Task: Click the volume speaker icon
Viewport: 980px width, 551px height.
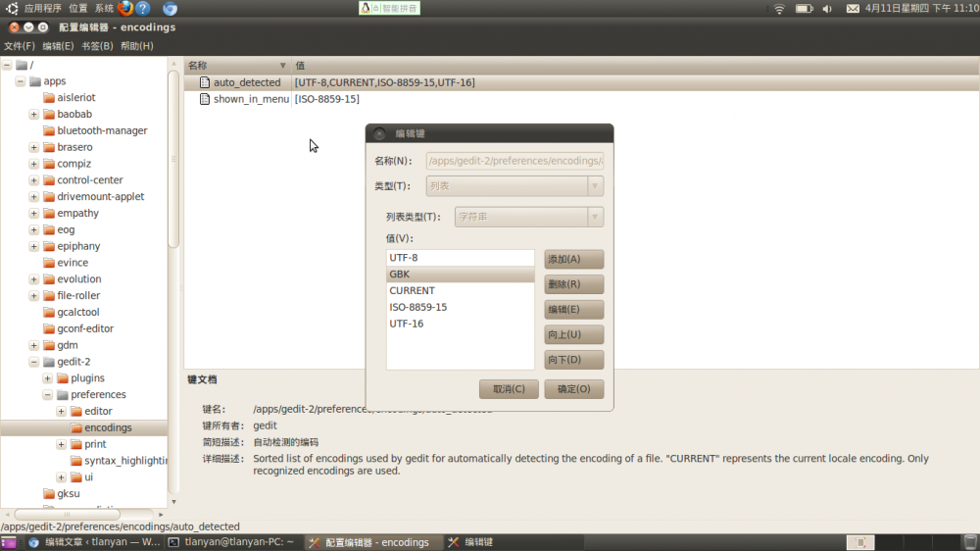Action: (x=827, y=9)
